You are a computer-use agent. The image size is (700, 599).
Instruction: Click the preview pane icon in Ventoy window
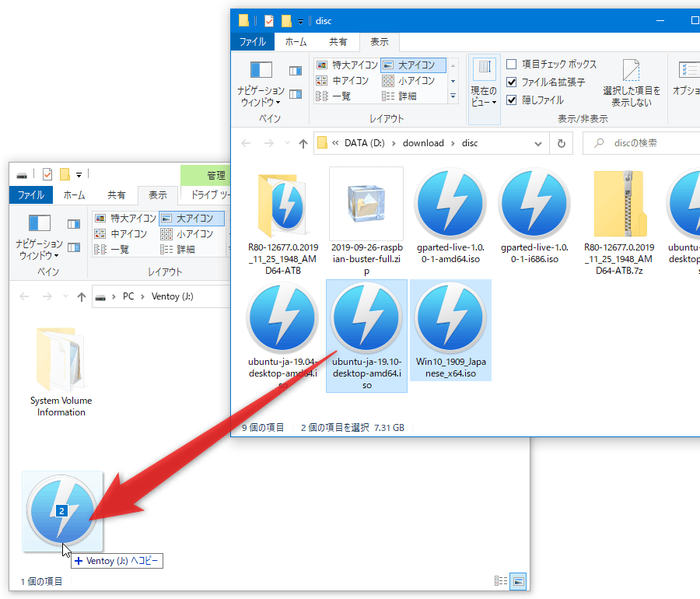point(74,223)
